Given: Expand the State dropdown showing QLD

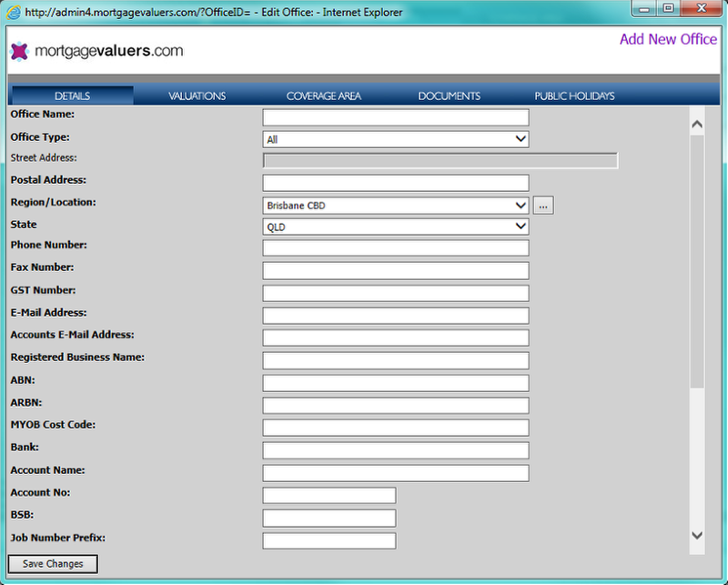Looking at the screenshot, I should click(x=396, y=227).
